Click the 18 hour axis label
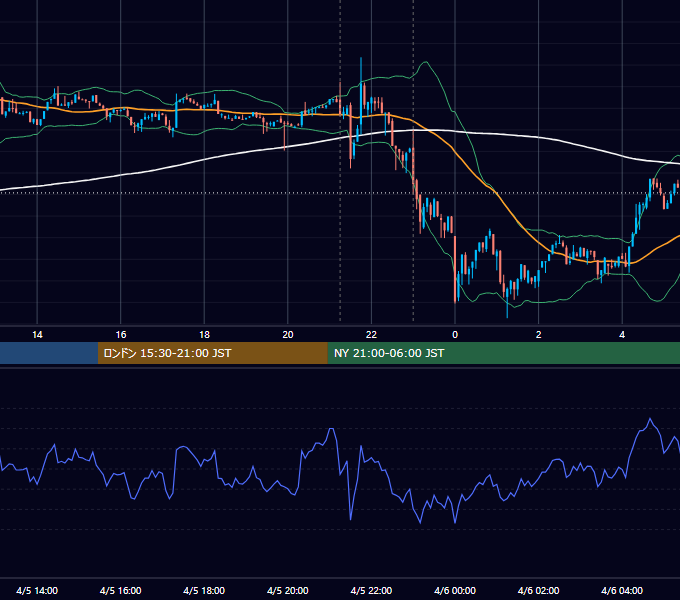This screenshot has height=600, width=680. (204, 335)
